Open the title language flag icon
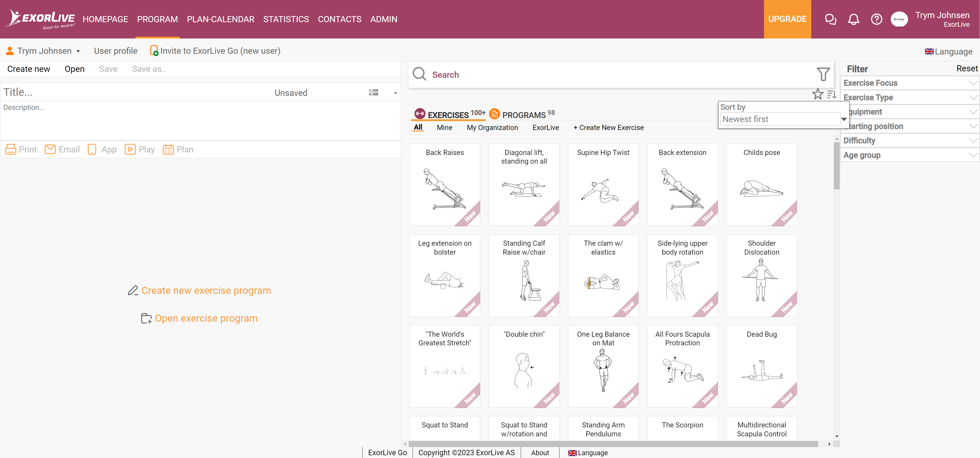Viewport: 980px width, 458px height. pos(374,92)
